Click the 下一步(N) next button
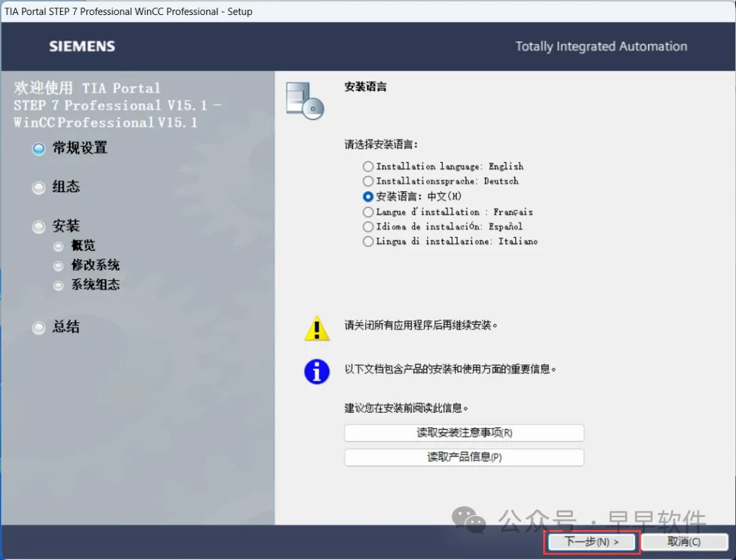 592,542
